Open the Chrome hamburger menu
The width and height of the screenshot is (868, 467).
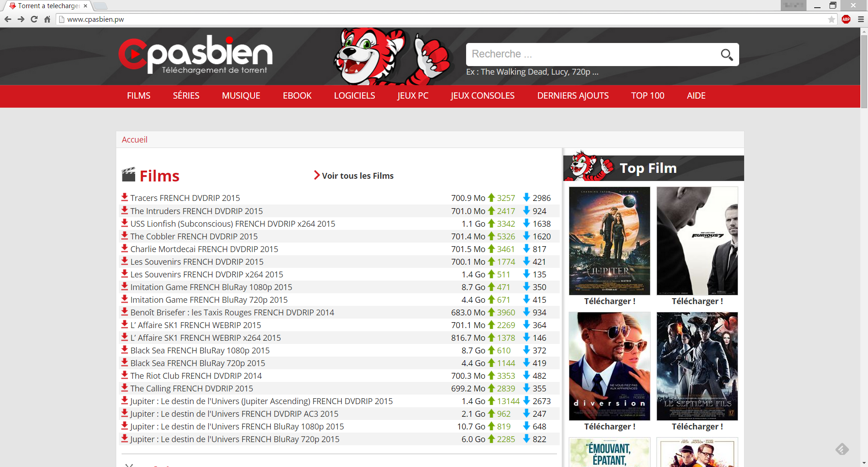[x=861, y=19]
